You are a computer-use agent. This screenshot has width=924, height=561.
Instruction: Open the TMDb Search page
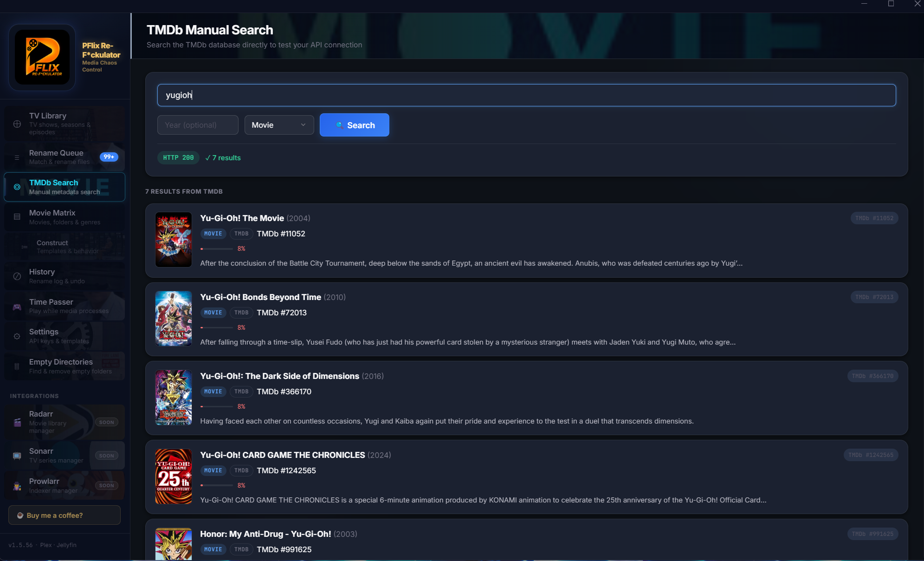(65, 187)
